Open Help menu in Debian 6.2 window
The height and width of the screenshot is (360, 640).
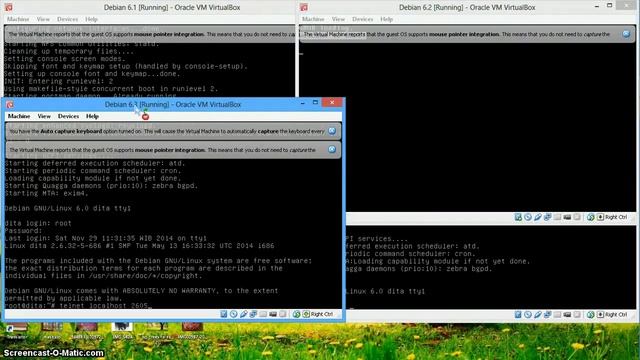pos(387,19)
